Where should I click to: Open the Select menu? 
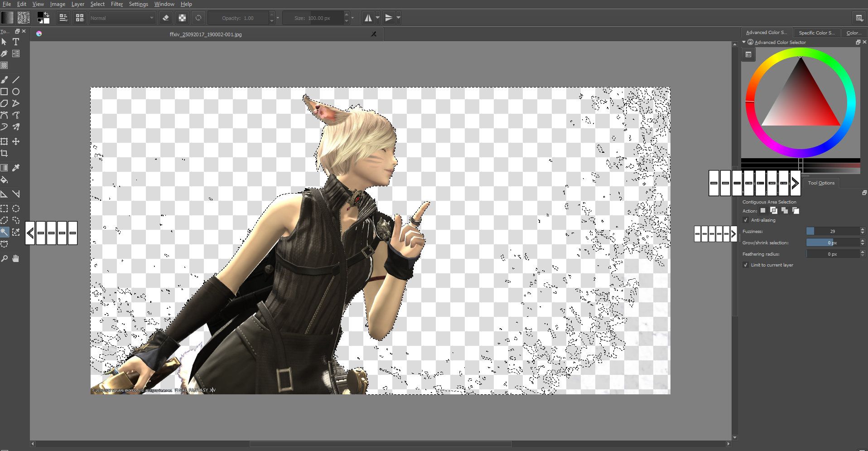pos(97,4)
